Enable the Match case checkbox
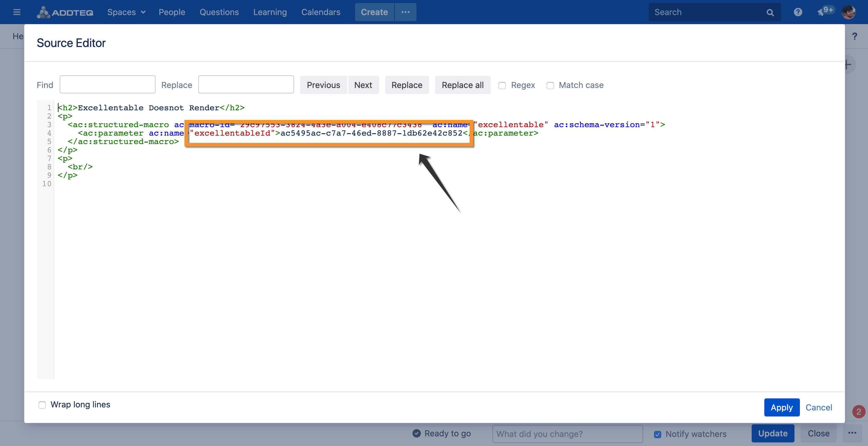868x446 pixels. click(x=550, y=86)
